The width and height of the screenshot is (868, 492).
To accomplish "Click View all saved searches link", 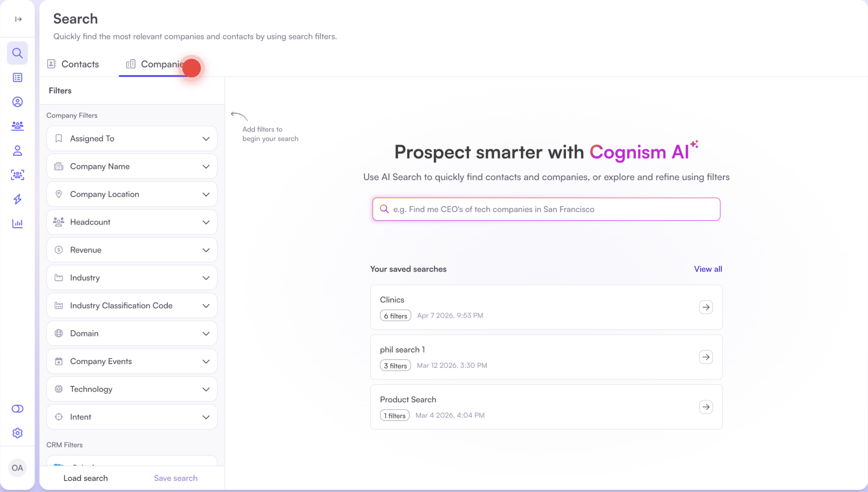I will click(708, 269).
